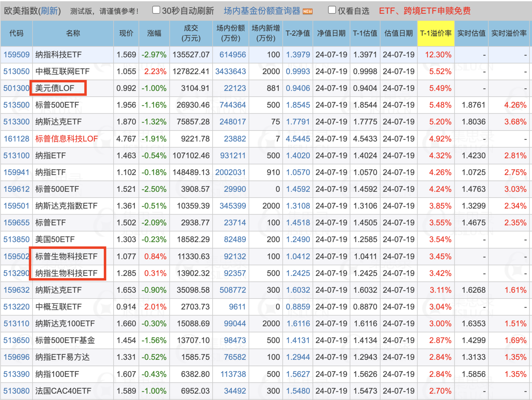Open T-2 net value 1.3979 link

(298, 55)
